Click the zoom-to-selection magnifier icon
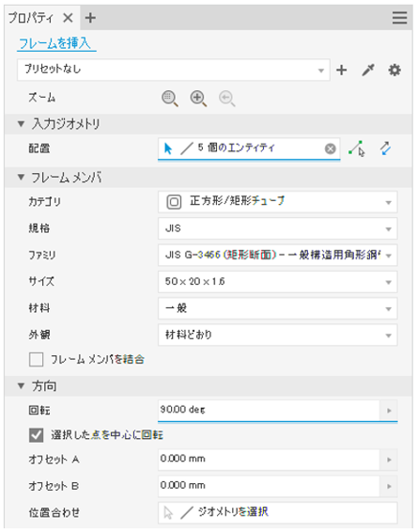 click(170, 99)
